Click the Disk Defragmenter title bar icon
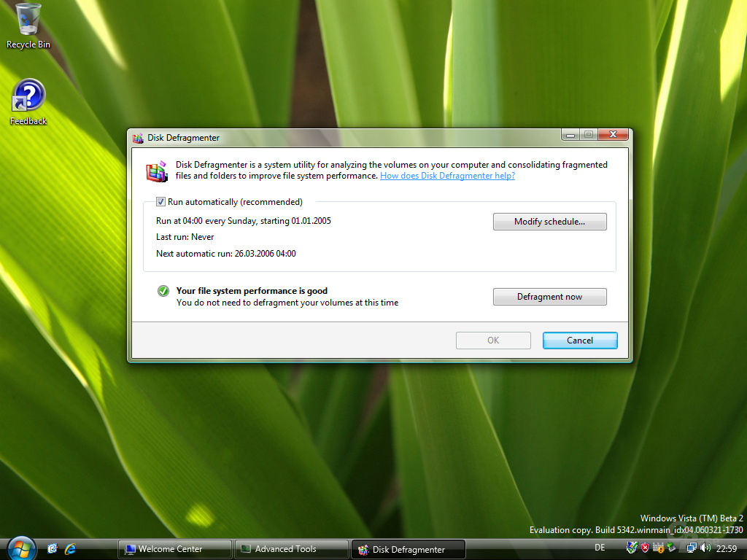Image resolution: width=747 pixels, height=560 pixels. pos(138,138)
